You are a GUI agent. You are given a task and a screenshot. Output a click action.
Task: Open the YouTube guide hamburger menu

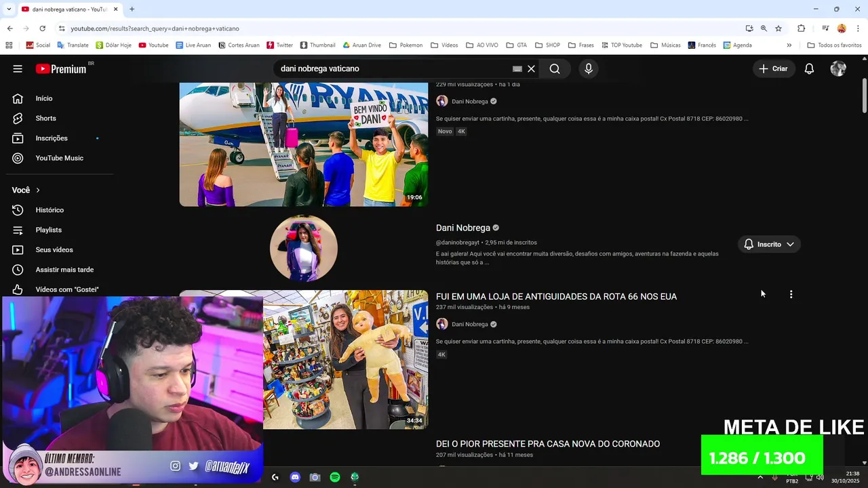18,68
